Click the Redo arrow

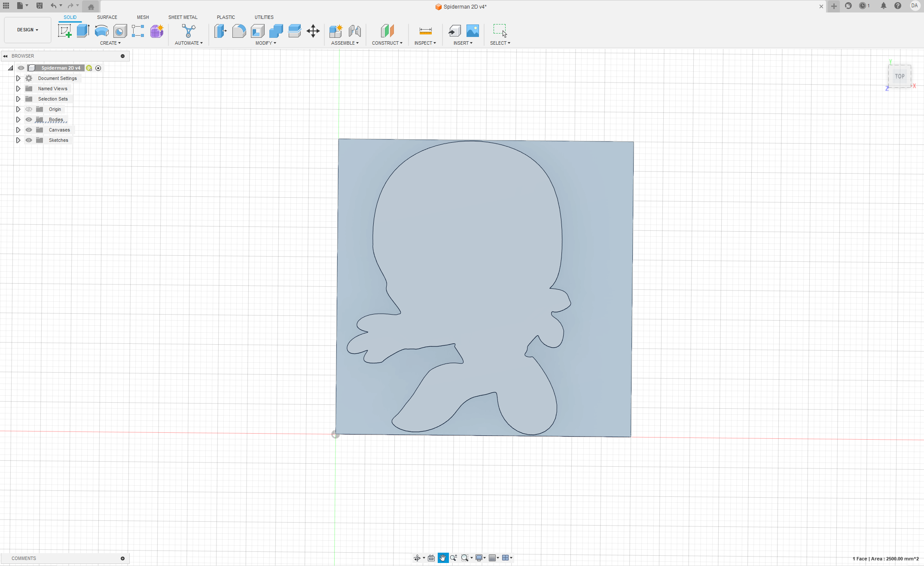click(71, 6)
